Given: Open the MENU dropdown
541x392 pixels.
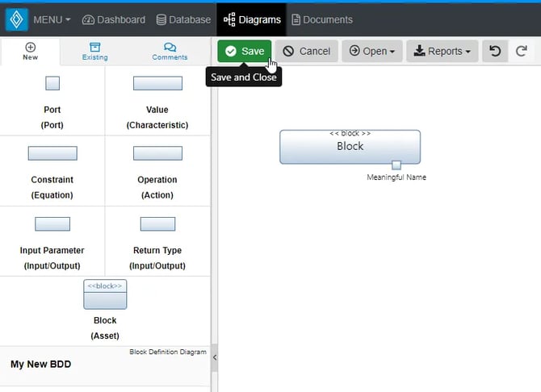Looking at the screenshot, I should [52, 19].
